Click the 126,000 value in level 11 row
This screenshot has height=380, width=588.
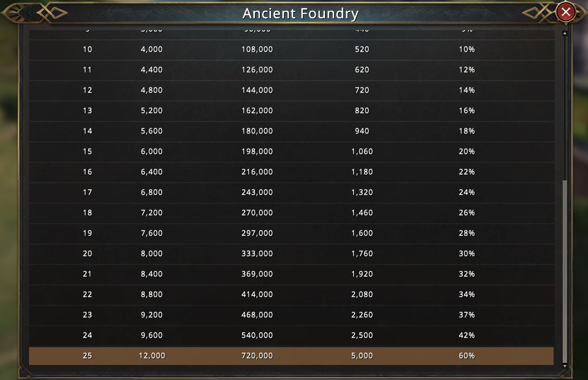[x=257, y=70]
